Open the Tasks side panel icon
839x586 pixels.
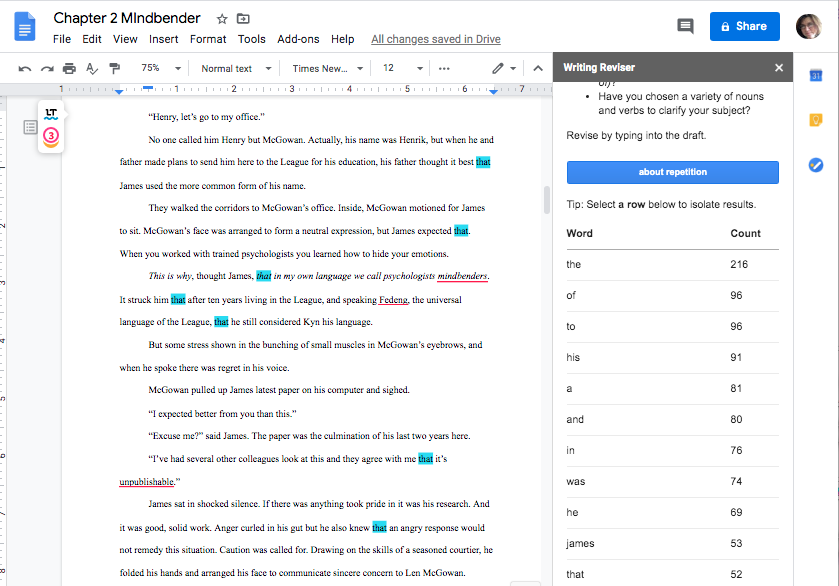coord(815,165)
